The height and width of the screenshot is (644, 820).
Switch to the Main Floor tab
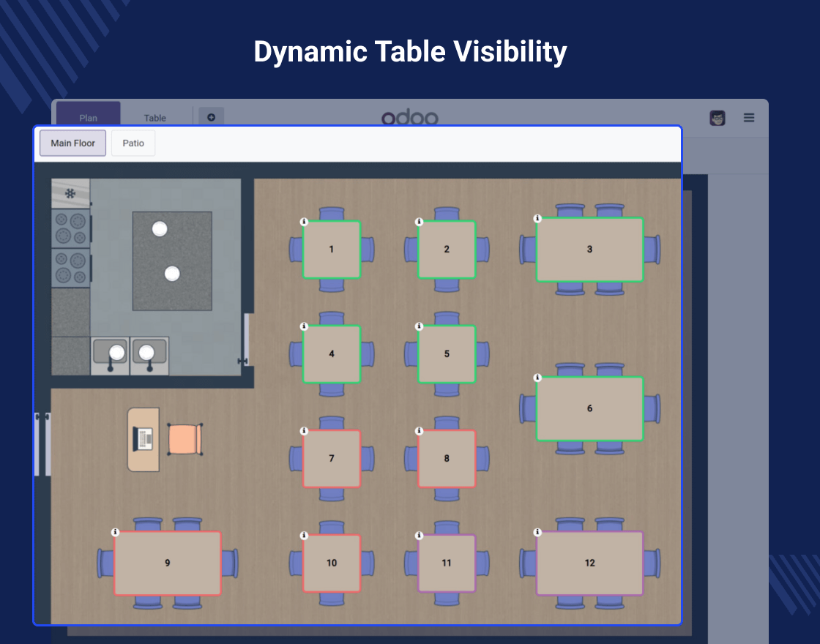[72, 143]
